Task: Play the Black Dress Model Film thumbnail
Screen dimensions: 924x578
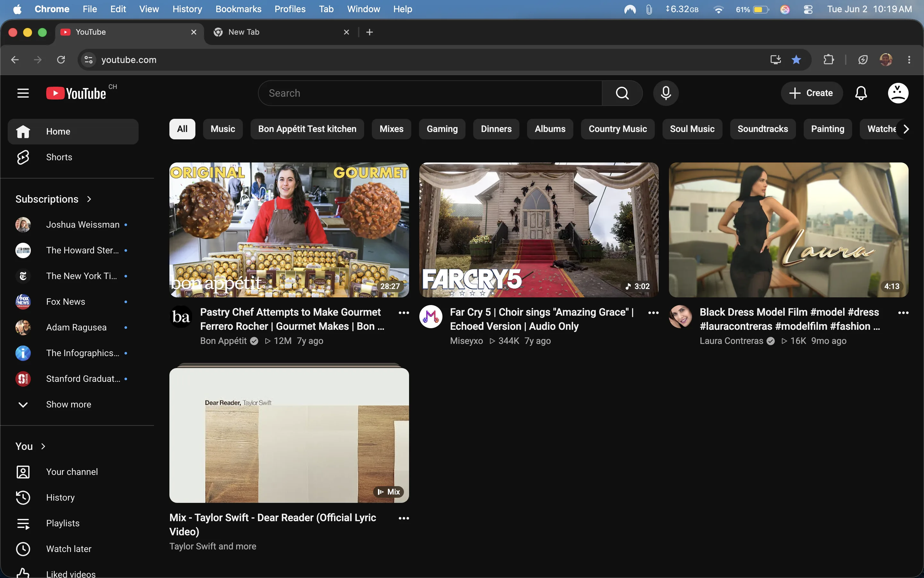Action: coord(789,230)
